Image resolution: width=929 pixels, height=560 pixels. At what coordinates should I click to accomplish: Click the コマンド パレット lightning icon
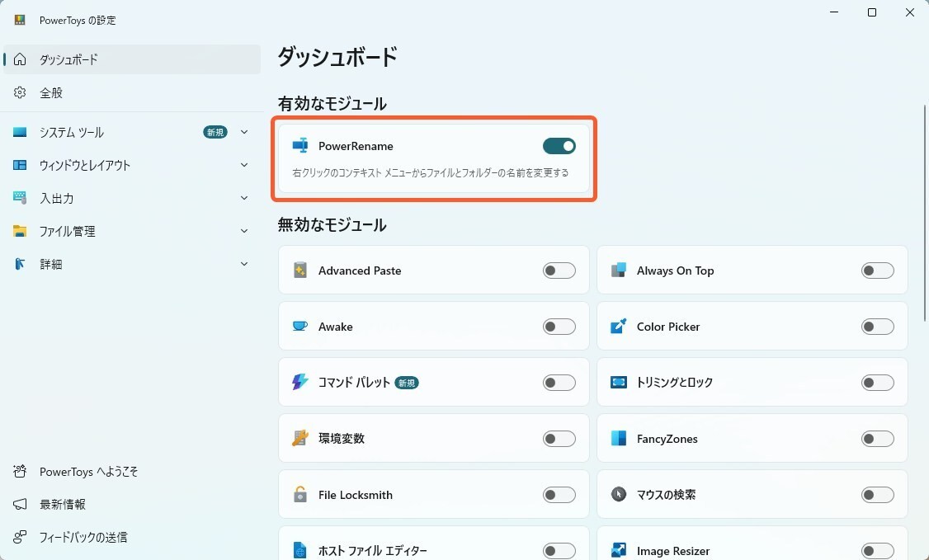click(299, 382)
